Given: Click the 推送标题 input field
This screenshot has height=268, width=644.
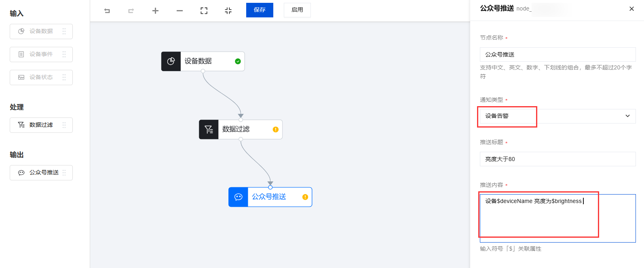Looking at the screenshot, I should (557, 159).
